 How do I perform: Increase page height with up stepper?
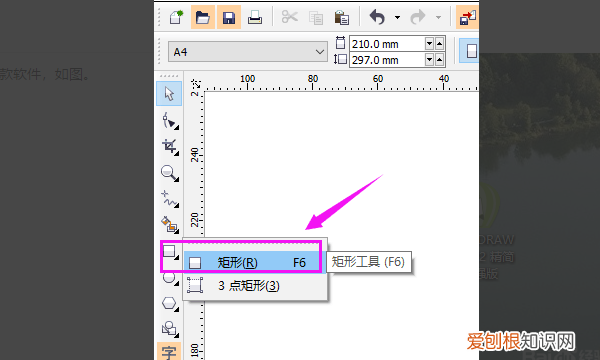click(x=439, y=60)
